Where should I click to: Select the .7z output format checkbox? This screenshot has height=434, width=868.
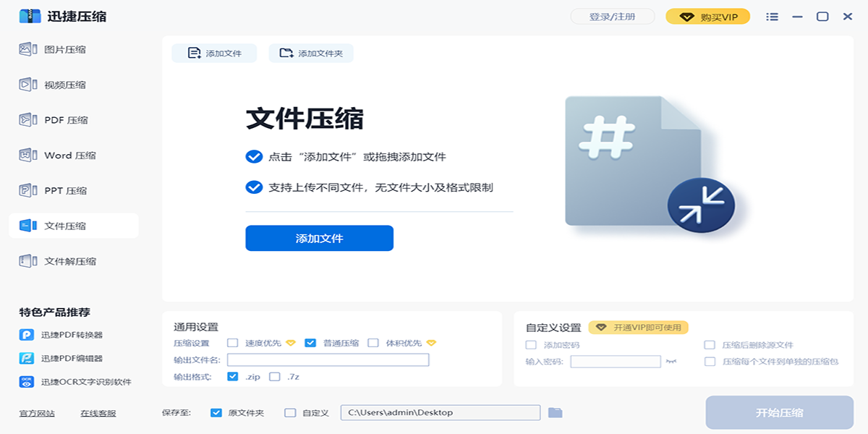coord(275,377)
